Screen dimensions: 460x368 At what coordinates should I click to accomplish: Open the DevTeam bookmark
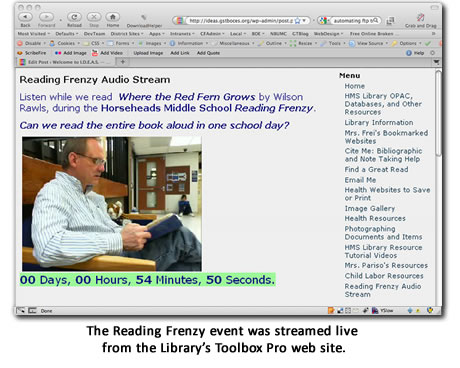[94, 34]
